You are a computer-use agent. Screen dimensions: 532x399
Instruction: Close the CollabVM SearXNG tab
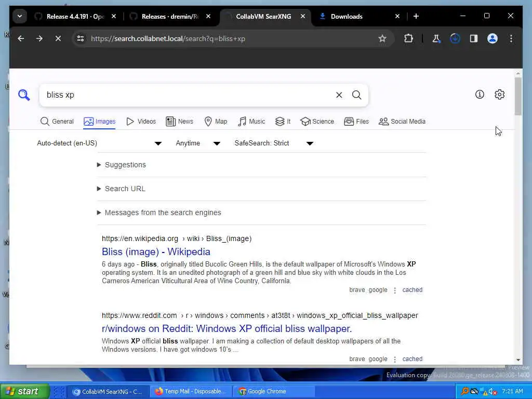click(x=303, y=16)
